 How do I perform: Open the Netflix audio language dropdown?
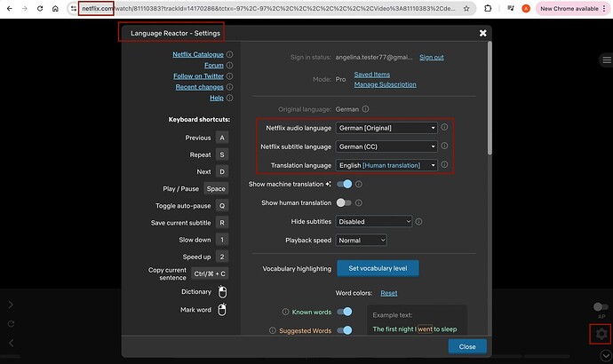tap(386, 128)
